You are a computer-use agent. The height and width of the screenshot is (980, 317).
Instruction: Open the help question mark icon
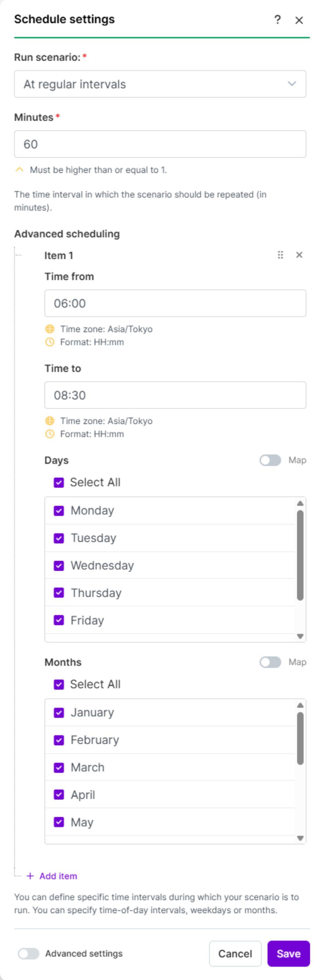[277, 19]
